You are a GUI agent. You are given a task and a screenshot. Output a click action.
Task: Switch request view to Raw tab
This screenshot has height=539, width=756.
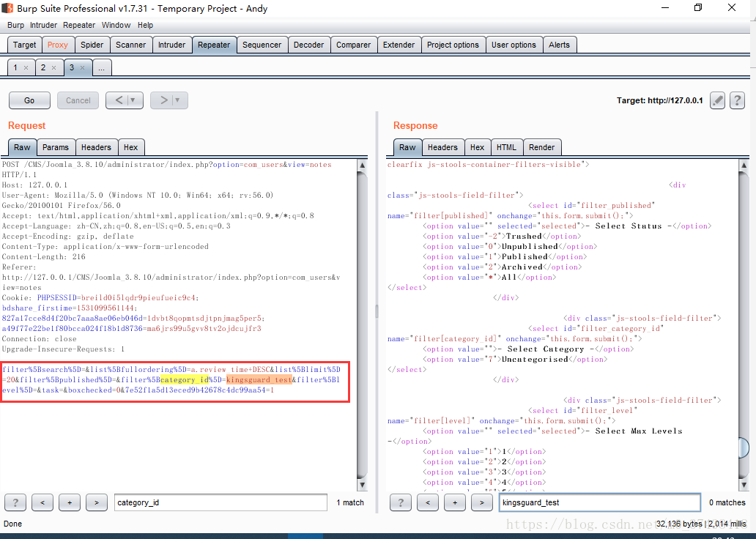(x=22, y=147)
